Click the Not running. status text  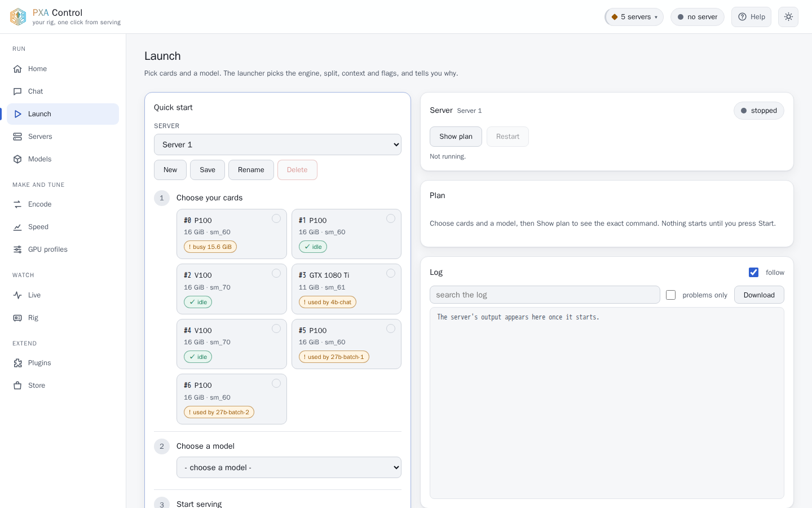[x=448, y=156]
